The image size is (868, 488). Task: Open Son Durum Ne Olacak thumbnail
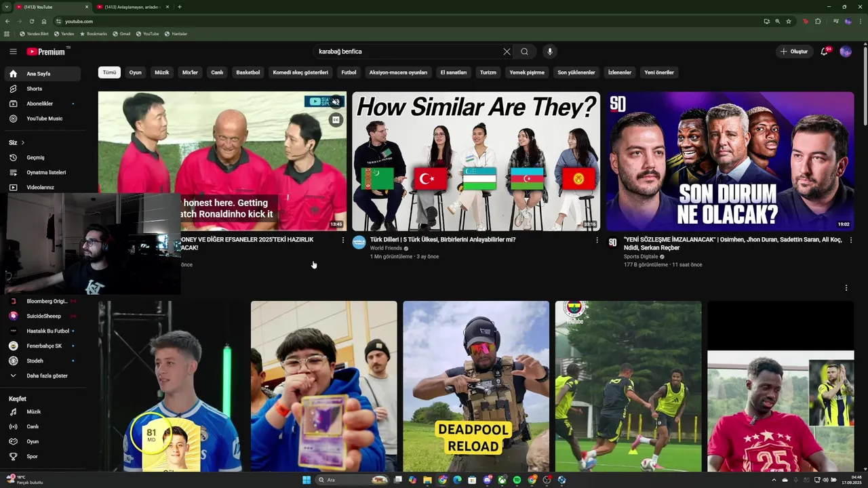pos(730,161)
